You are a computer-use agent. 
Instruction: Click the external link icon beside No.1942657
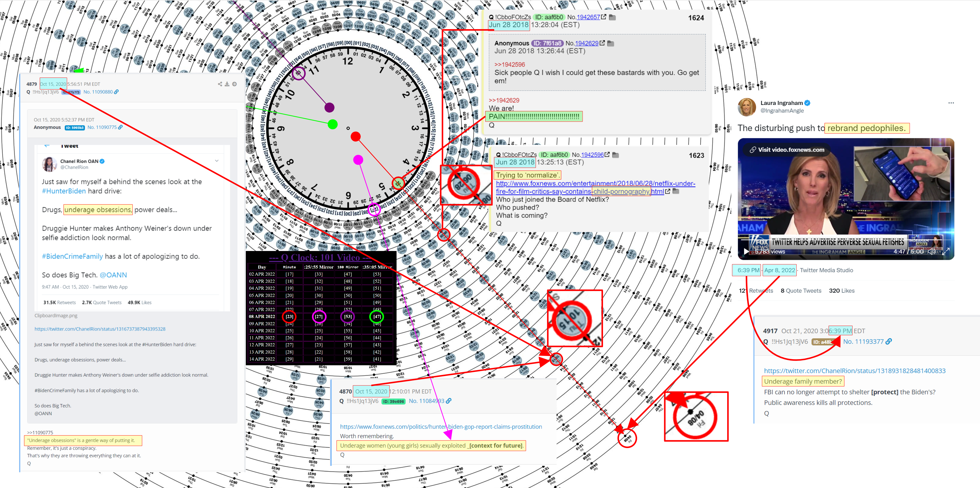pos(603,17)
